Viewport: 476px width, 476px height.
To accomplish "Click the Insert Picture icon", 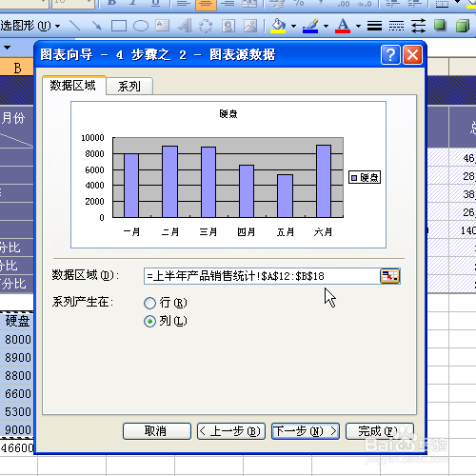I will pos(250,26).
